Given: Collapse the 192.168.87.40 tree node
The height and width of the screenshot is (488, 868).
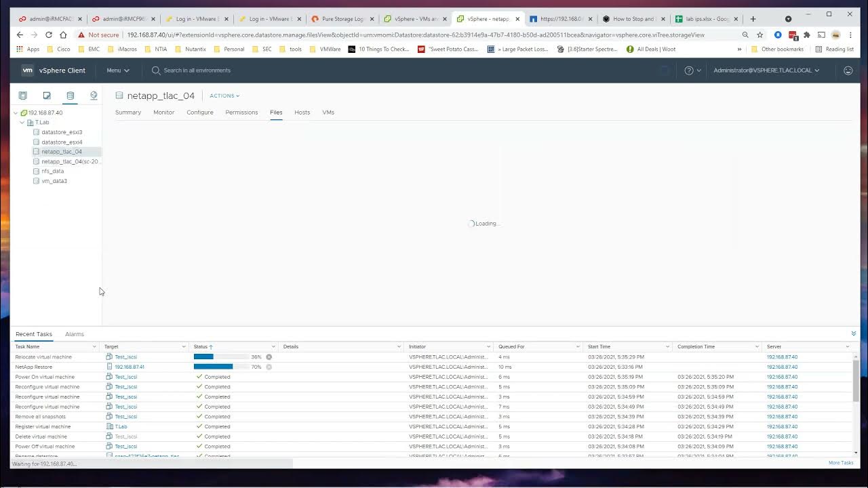Looking at the screenshot, I should [16, 113].
